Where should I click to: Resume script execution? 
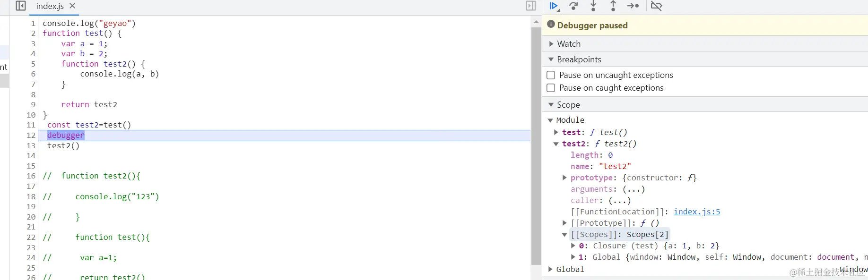[554, 6]
